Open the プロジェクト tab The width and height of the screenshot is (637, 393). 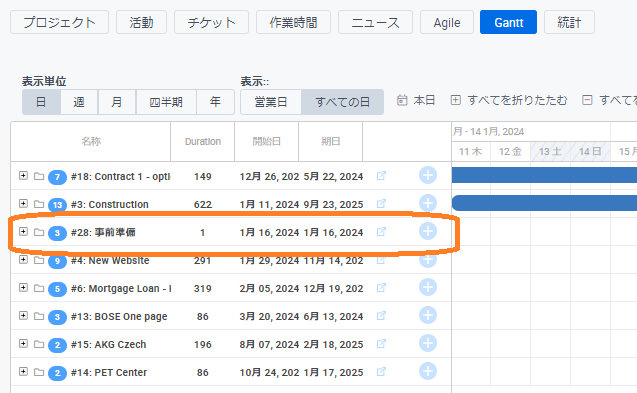(x=59, y=22)
